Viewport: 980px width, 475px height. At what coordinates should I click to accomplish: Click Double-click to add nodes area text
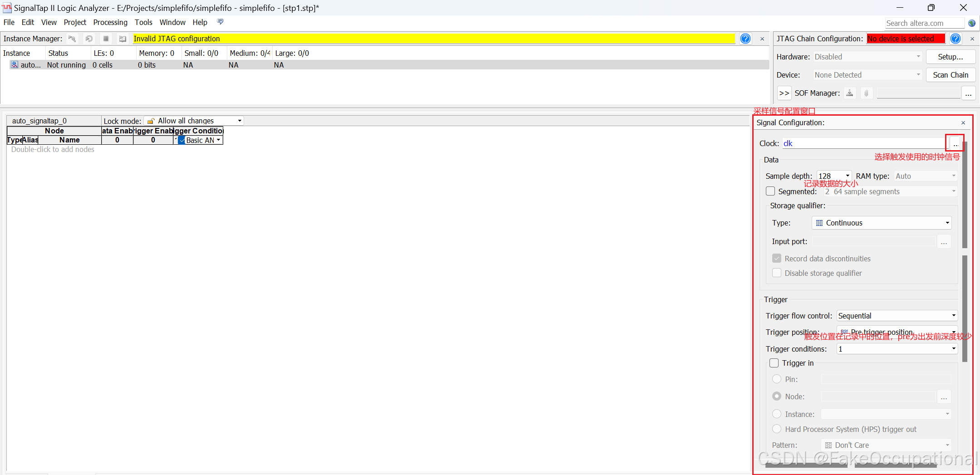53,149
